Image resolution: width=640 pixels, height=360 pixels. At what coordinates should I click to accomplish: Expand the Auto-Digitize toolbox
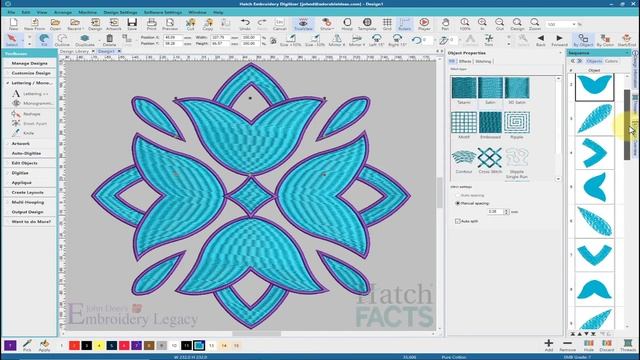coord(29,153)
